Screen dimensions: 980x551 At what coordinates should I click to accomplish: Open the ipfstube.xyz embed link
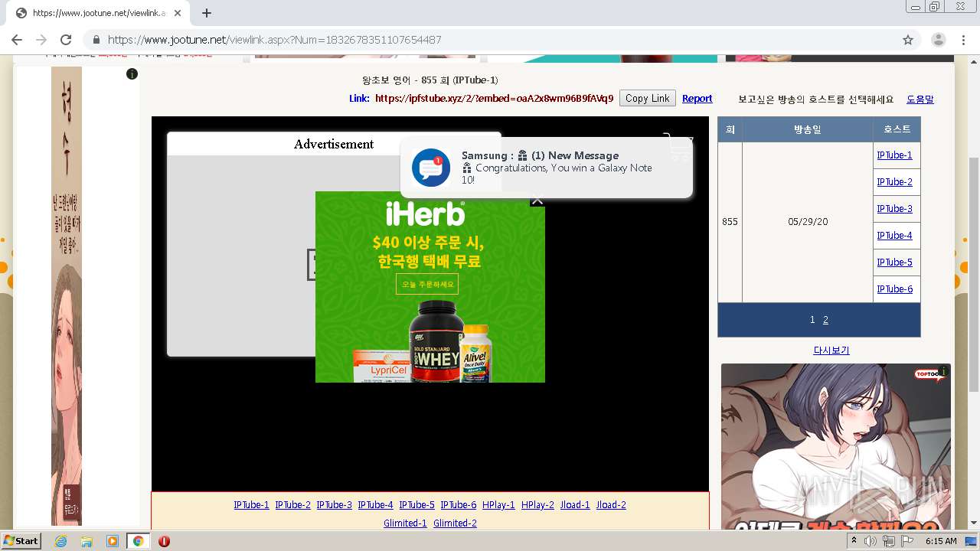494,99
